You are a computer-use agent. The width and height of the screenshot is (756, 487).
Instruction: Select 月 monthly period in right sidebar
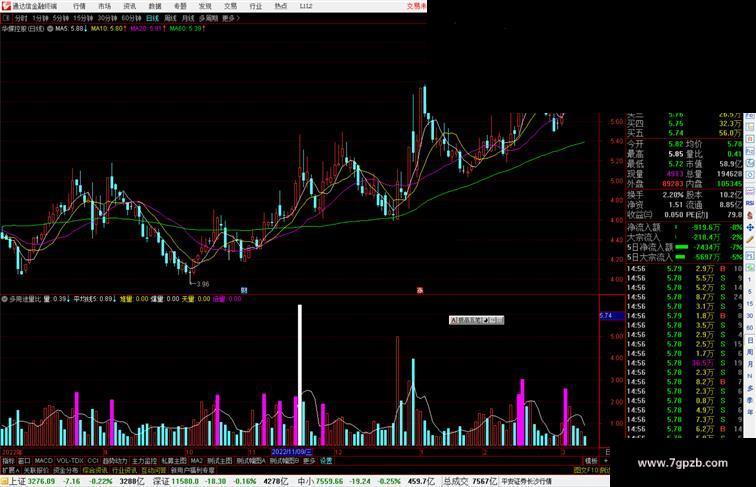(750, 364)
